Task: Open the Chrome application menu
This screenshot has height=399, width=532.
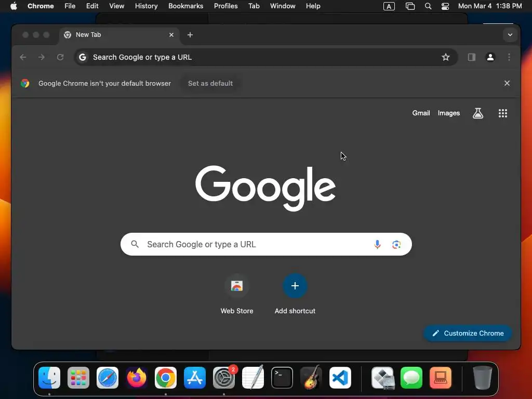Action: [x=41, y=6]
